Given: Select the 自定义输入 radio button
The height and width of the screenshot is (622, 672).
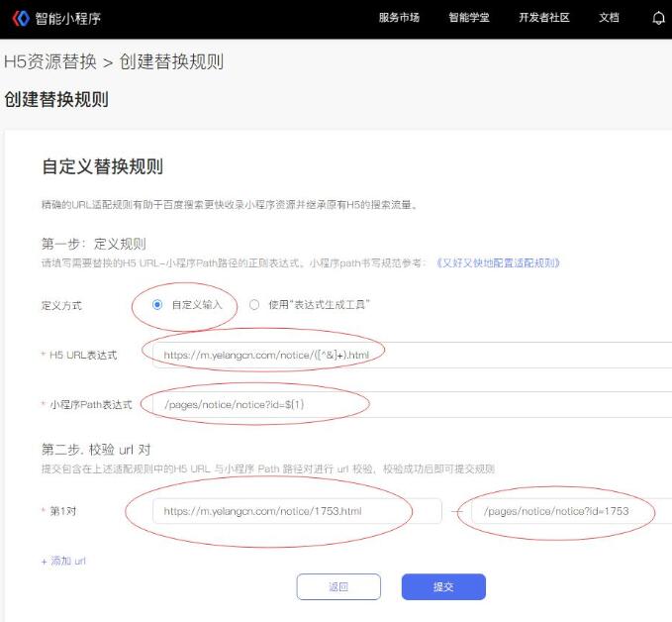Looking at the screenshot, I should click(157, 305).
